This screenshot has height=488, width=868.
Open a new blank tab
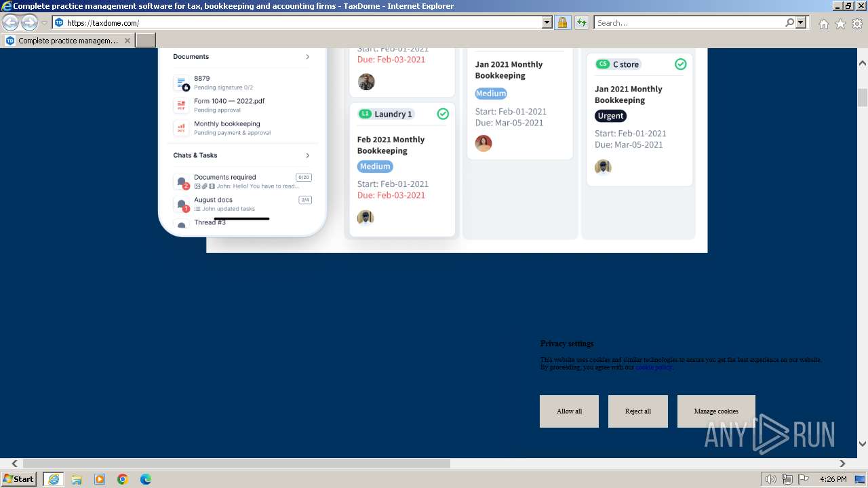146,41
